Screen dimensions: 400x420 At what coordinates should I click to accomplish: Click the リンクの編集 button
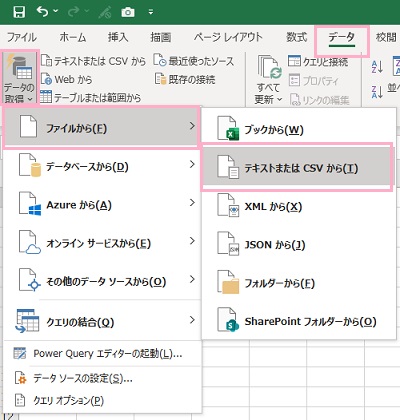[319, 100]
